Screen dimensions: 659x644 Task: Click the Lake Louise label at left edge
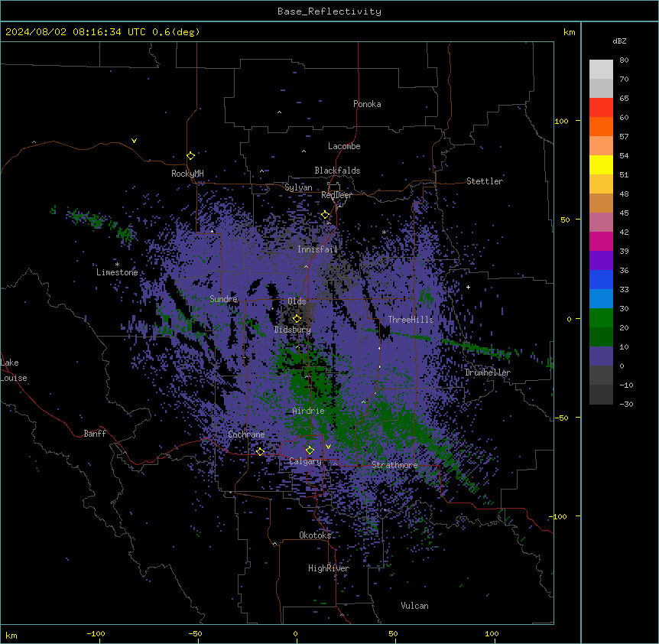click(14, 370)
